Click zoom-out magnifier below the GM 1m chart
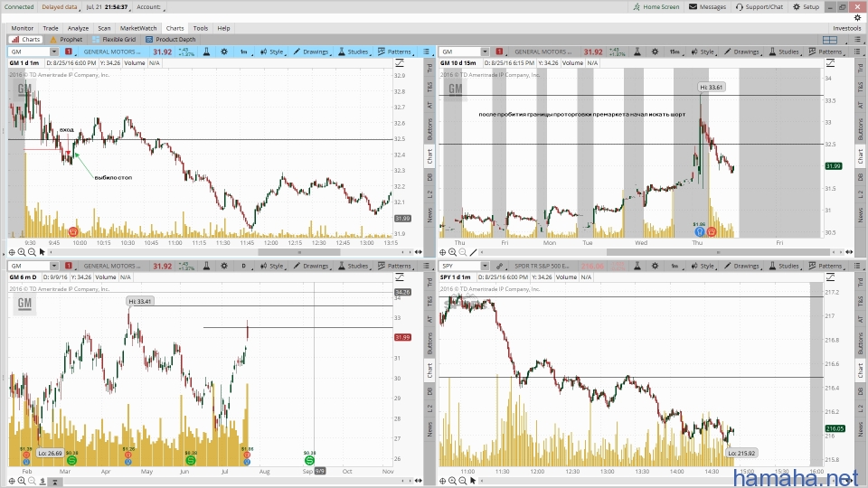 pyautogui.click(x=32, y=252)
